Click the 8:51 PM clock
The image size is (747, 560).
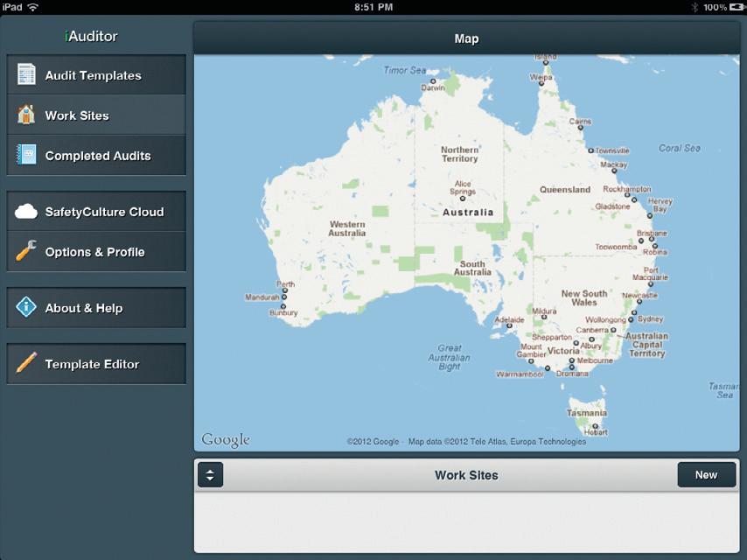pos(373,7)
